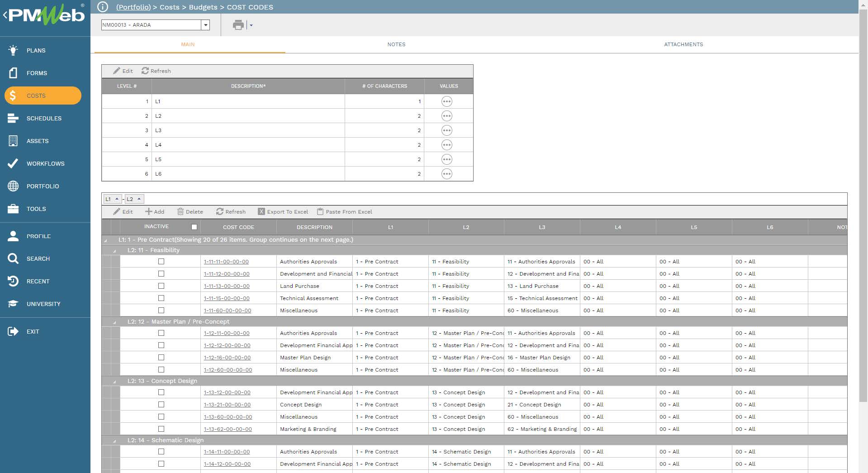Check inactive box for 1-12-16-00-00-00
This screenshot has width=868, height=473.
point(161,358)
